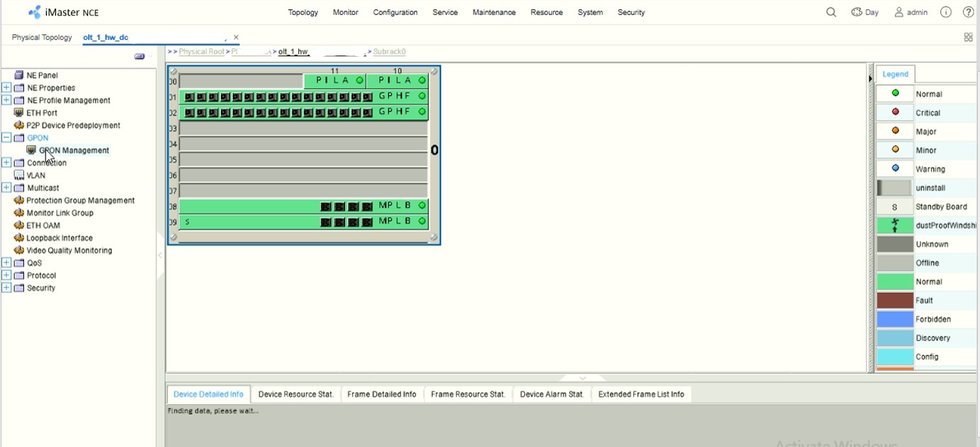Click the Loopback Interface icon
Screen dimensions: 980x447
click(19, 238)
